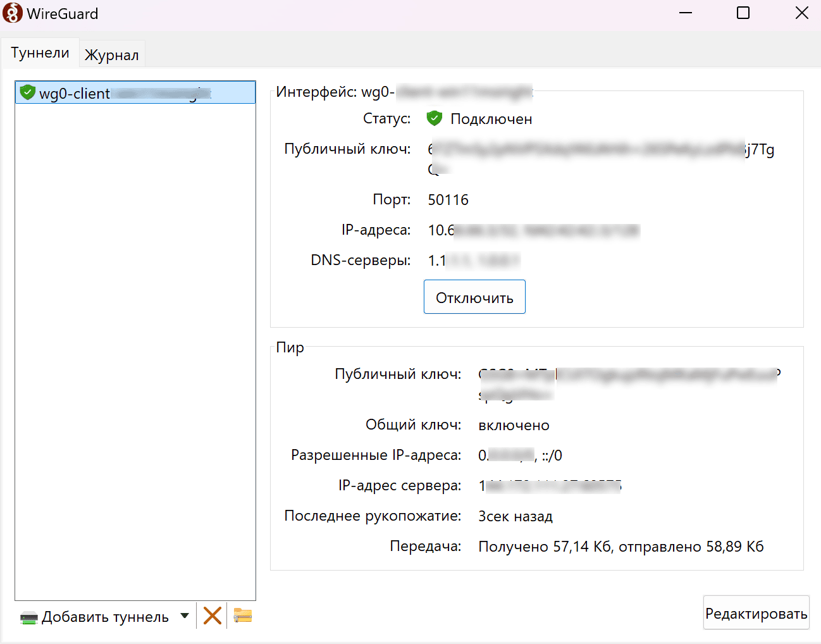The image size is (821, 644).
Task: Switch to the Туннели tab
Action: click(x=40, y=53)
